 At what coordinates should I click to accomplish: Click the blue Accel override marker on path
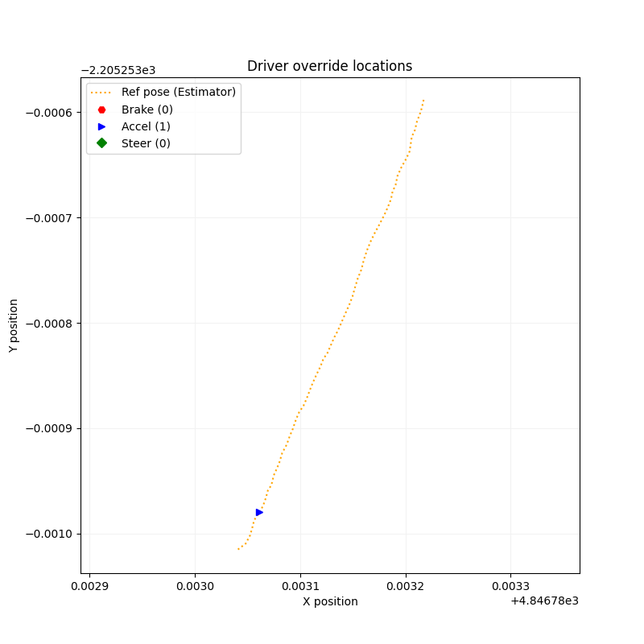259,512
